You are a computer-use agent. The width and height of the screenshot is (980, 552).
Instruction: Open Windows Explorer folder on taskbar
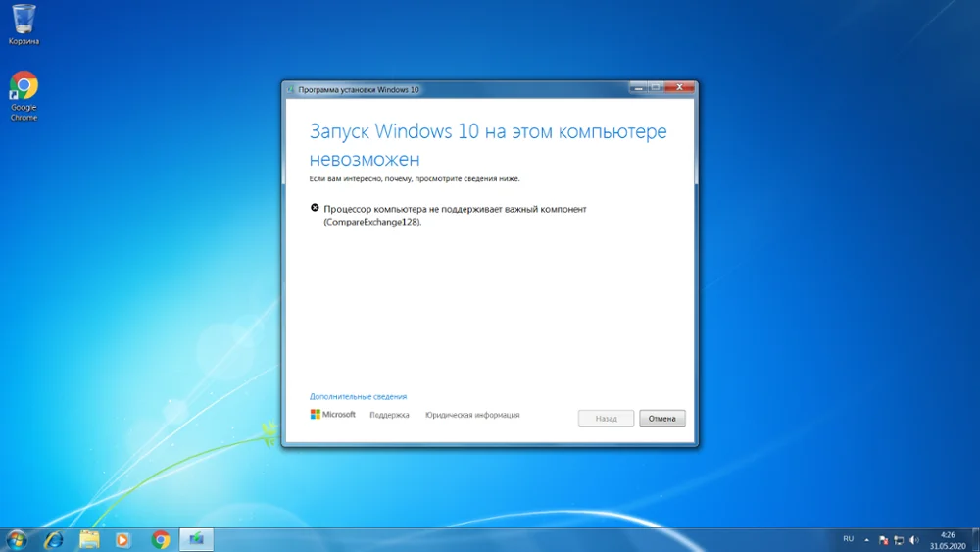pos(89,539)
